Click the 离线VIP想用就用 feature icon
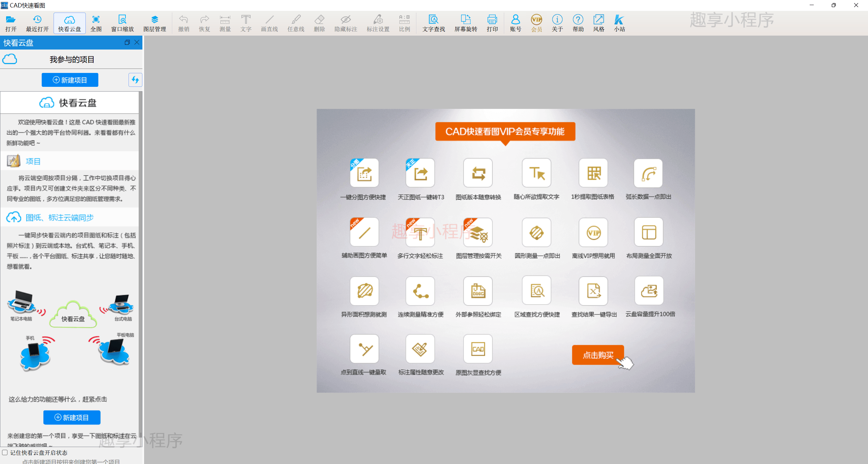 click(593, 232)
